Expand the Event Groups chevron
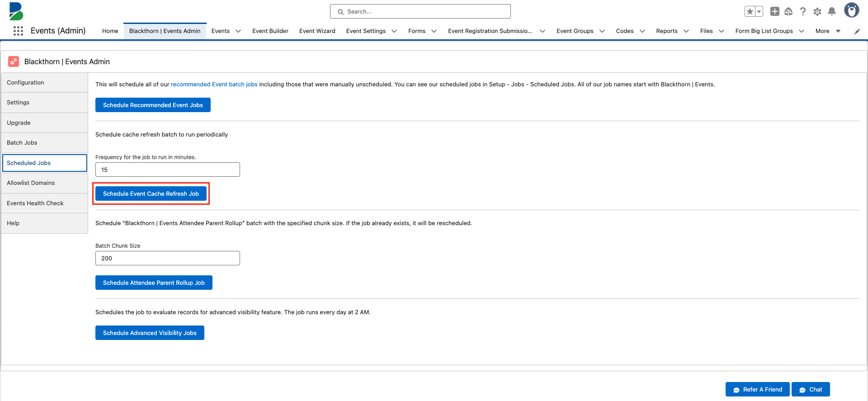868x401 pixels. pyautogui.click(x=602, y=31)
